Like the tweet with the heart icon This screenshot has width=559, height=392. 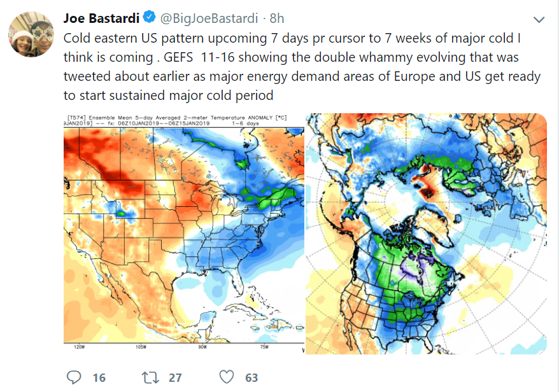pos(227,377)
